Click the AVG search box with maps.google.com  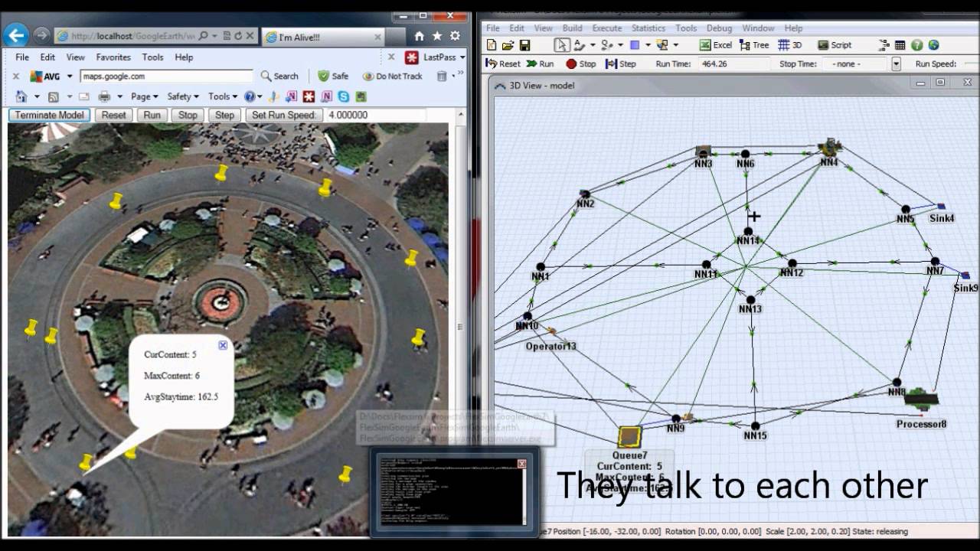coord(166,76)
